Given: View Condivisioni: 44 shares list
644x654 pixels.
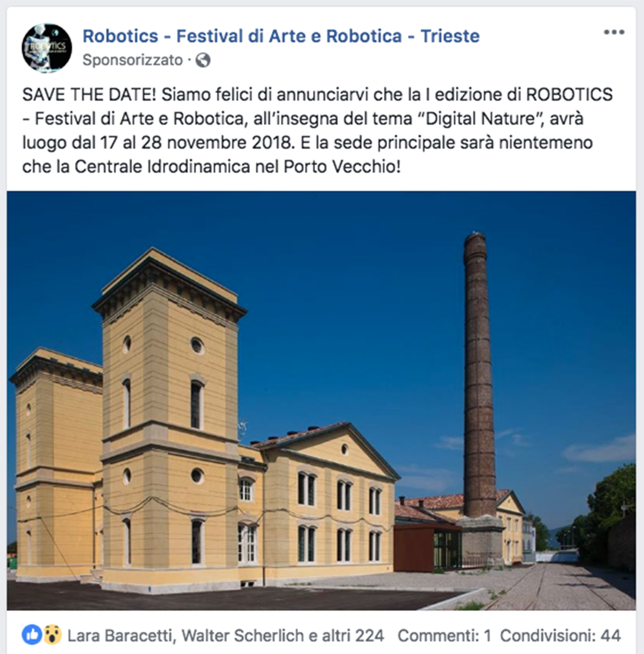Looking at the screenshot, I should [560, 635].
